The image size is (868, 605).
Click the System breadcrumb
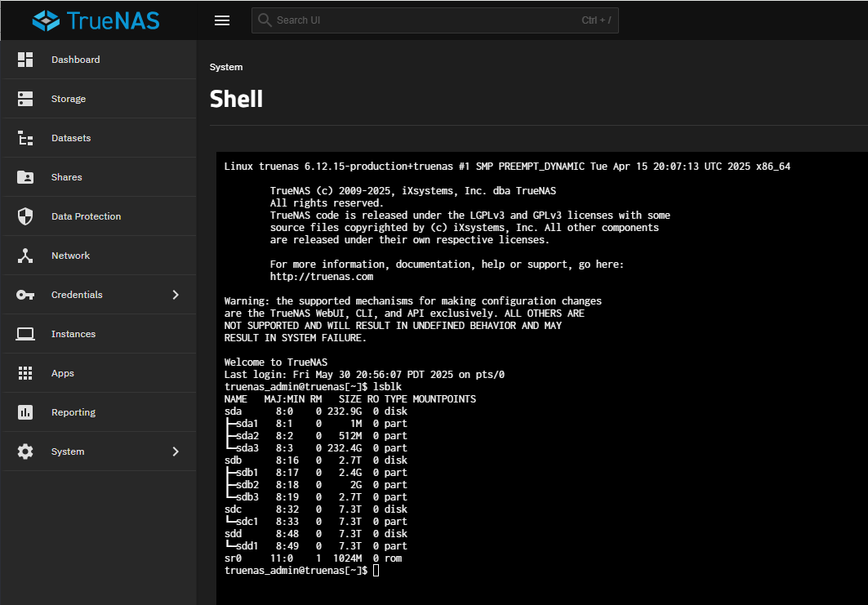pyautogui.click(x=226, y=67)
